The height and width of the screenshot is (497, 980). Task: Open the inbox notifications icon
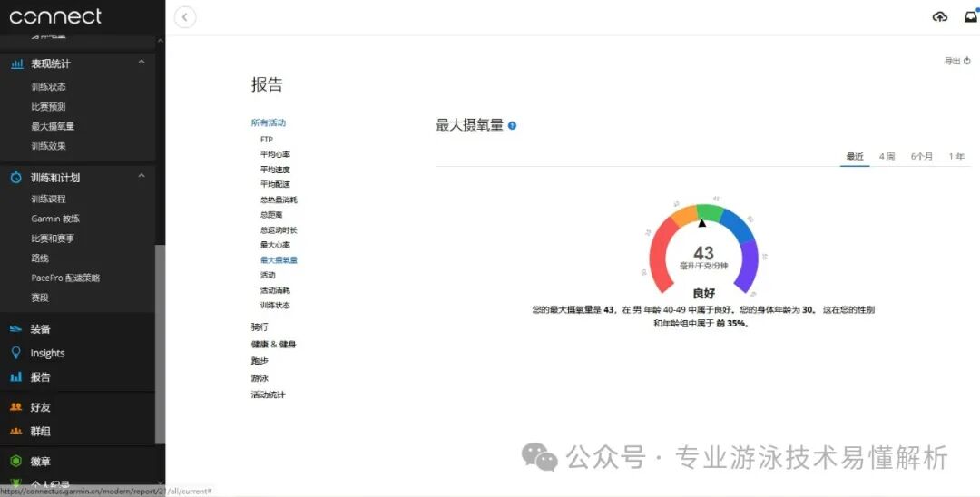point(970,17)
